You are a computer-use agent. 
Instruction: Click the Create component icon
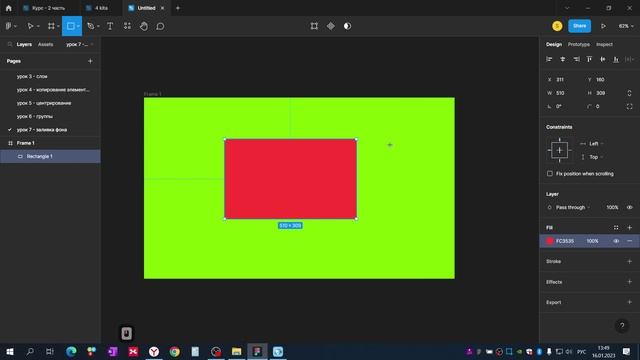(331, 26)
